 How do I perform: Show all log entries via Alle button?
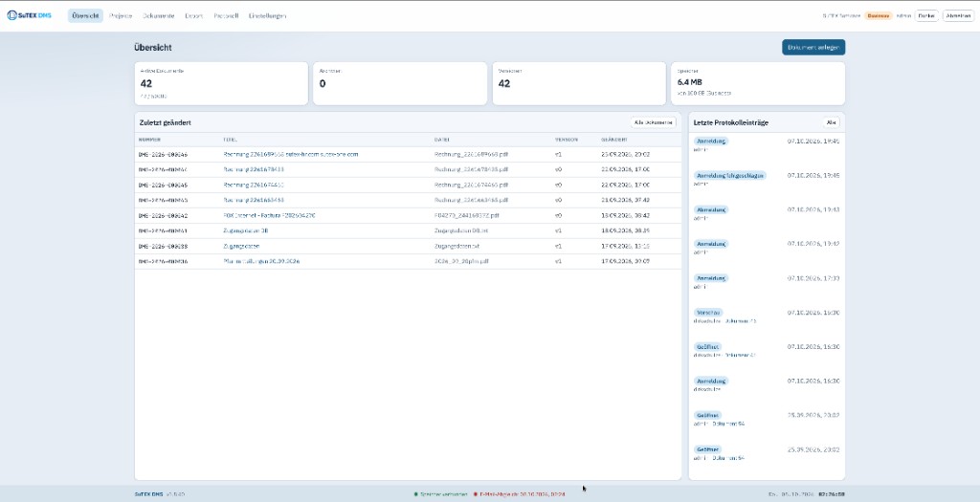point(831,122)
